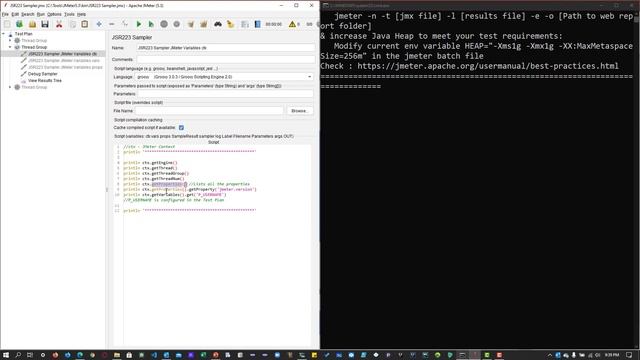Click the taskbar clock

[612, 355]
